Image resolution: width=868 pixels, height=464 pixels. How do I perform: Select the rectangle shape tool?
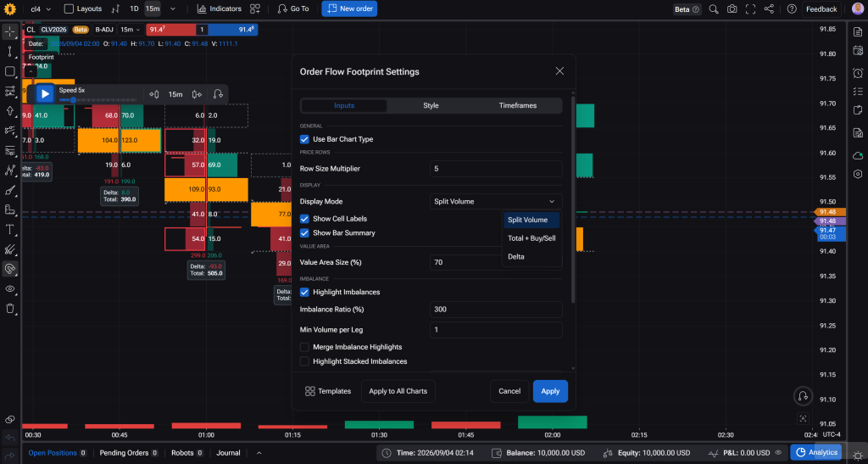pos(10,71)
